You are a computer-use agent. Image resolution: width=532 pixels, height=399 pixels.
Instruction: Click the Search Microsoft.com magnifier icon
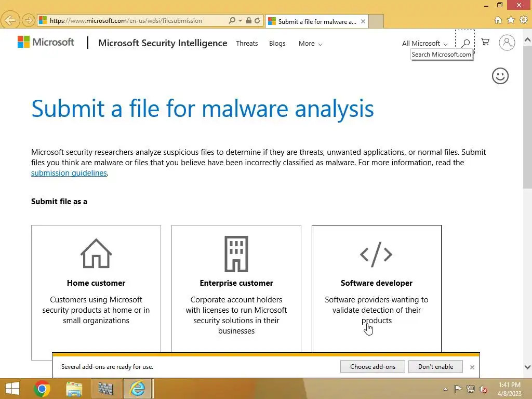point(465,43)
